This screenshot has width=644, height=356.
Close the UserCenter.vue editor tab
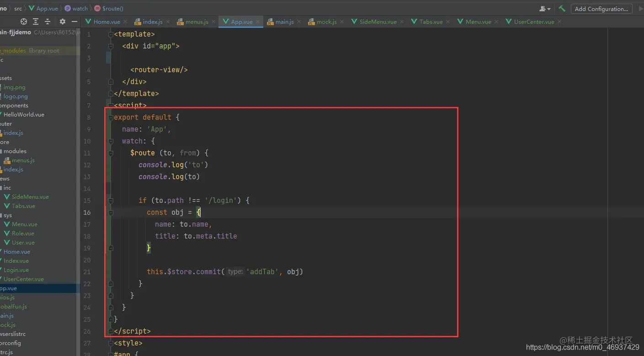click(x=559, y=21)
